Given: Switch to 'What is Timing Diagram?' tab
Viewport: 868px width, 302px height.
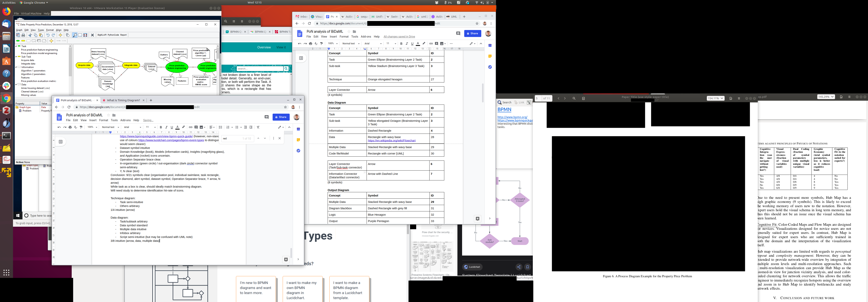Looking at the screenshot, I should point(123,100).
